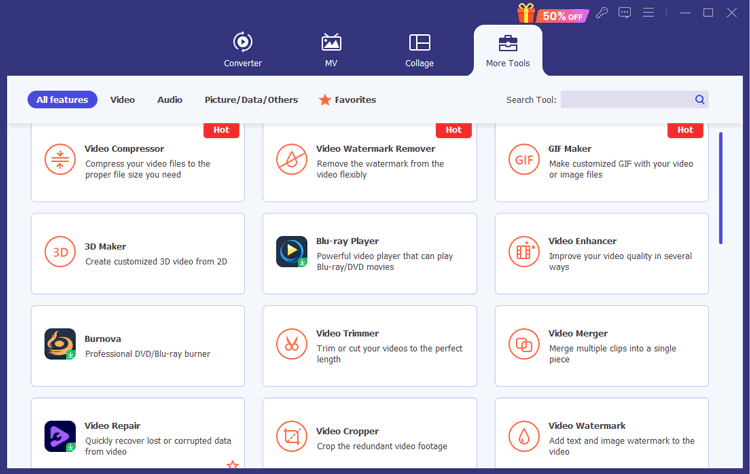Select the 3D Maker icon
750x474 pixels.
pyautogui.click(x=60, y=252)
